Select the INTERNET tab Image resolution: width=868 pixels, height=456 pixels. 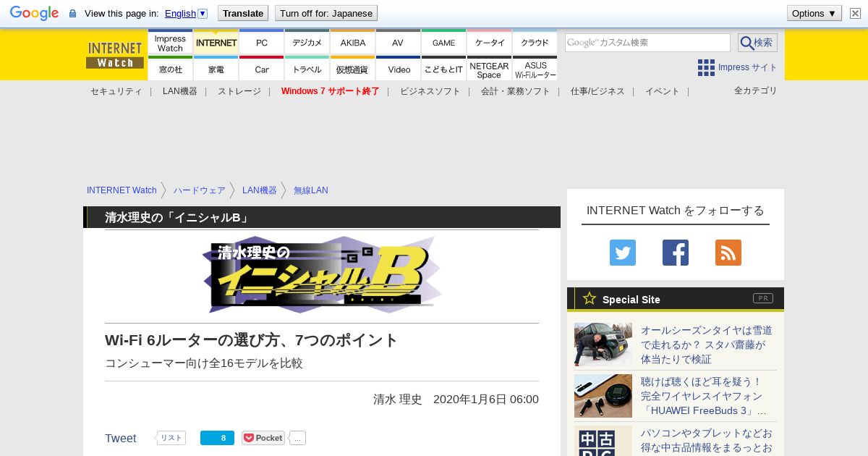[216, 43]
